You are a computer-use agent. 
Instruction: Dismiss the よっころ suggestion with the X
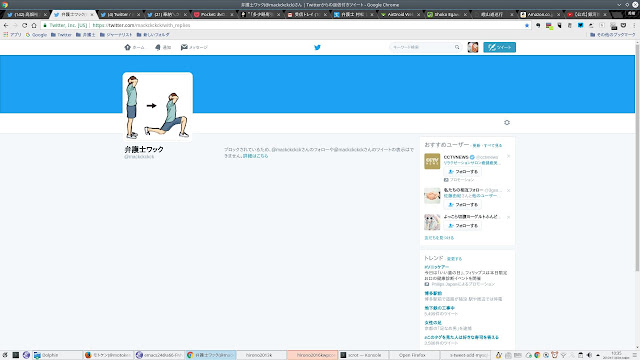coord(509,217)
